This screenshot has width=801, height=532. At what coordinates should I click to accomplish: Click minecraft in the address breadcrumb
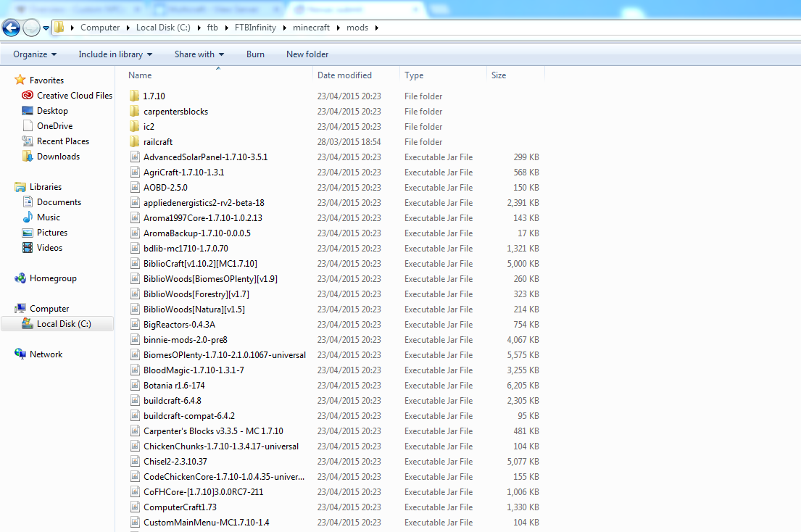311,28
